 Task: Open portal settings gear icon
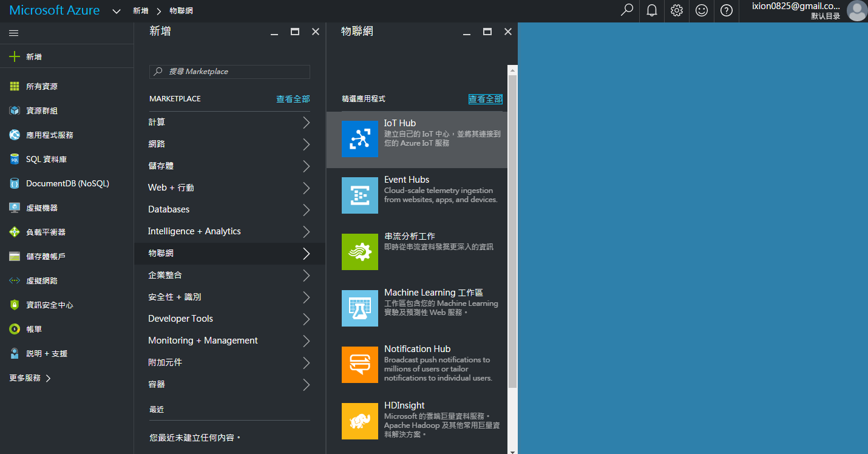677,10
